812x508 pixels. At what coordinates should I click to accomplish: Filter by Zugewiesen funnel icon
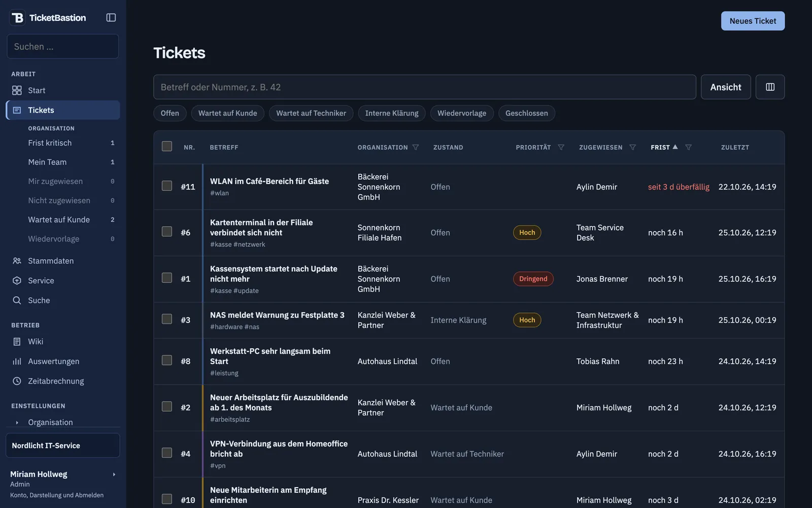tap(632, 147)
